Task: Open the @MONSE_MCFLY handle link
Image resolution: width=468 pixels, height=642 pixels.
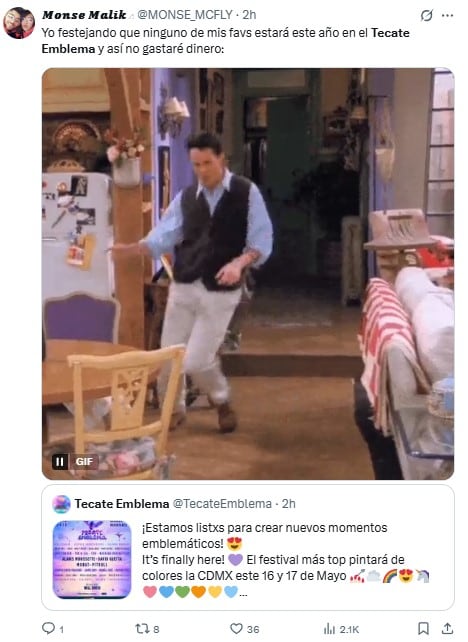Action: tap(187, 15)
